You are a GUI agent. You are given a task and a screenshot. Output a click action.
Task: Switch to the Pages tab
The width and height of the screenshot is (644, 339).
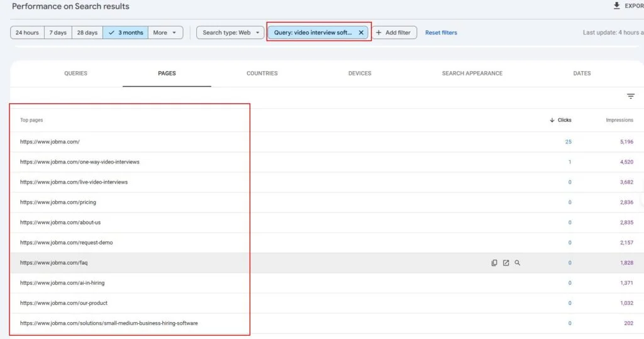[167, 73]
